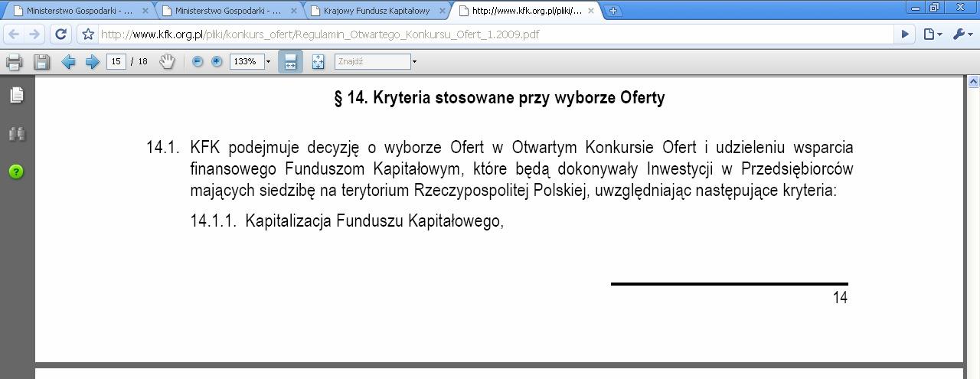
Task: Open the Krajowy Fundusz Kapitałowy tab
Action: click(376, 11)
